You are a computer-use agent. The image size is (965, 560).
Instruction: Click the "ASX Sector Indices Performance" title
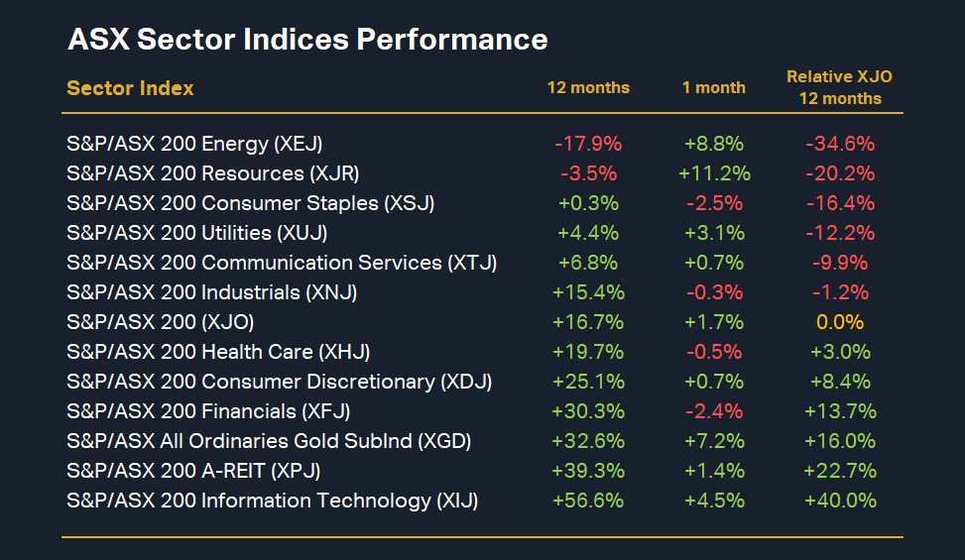tap(307, 40)
